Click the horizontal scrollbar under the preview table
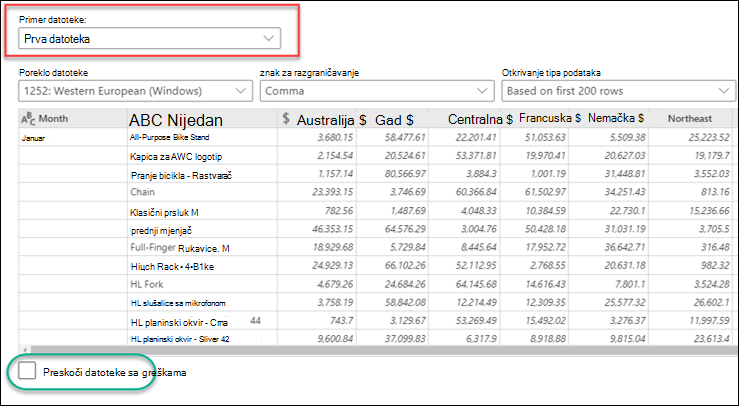739x406 pixels. (382, 349)
